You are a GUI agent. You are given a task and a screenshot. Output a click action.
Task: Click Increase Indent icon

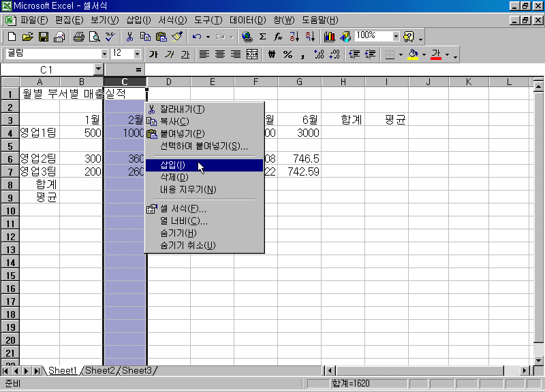point(370,54)
